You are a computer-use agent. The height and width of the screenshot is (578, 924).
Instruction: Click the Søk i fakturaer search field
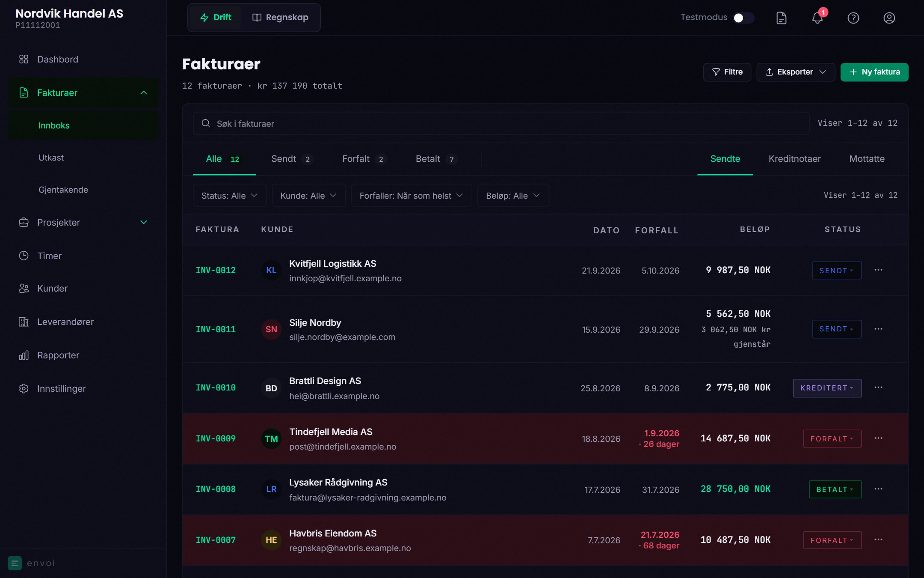[501, 123]
